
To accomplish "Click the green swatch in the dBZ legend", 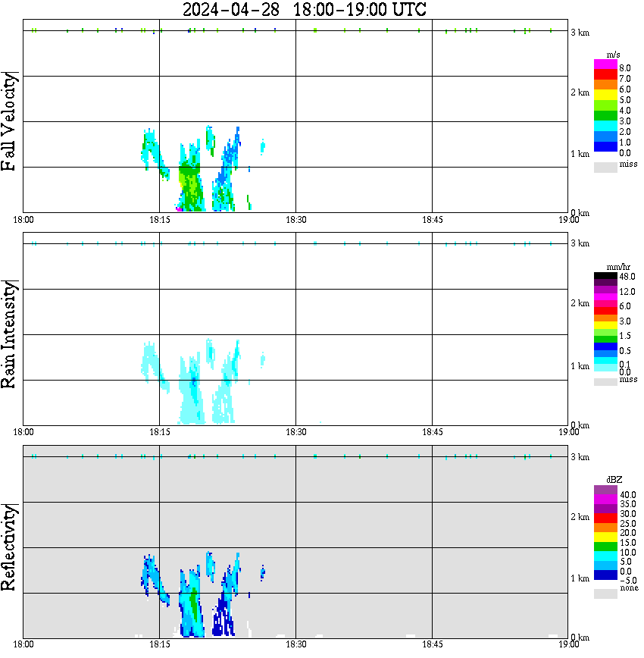I will (x=605, y=547).
